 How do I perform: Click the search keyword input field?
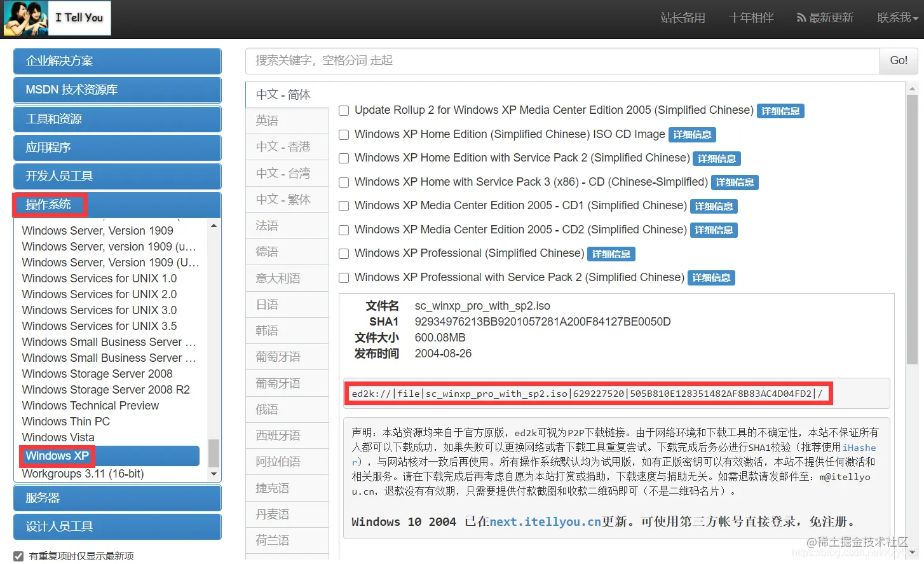562,60
